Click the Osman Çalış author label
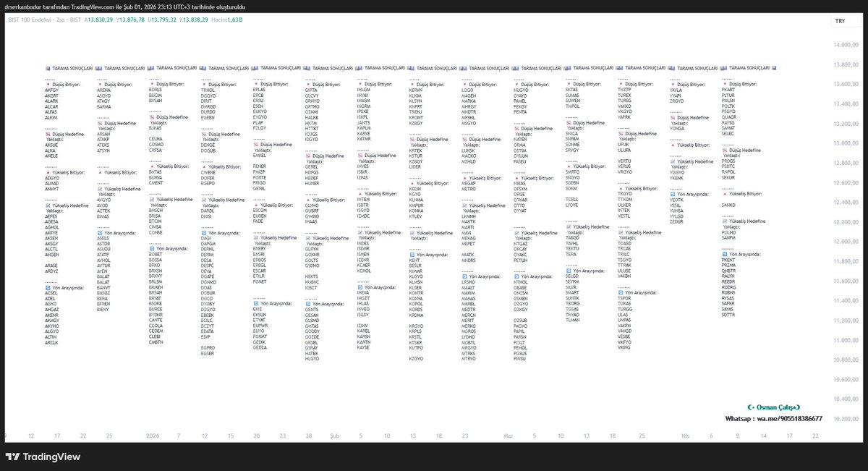This screenshot has height=471, width=868. click(x=774, y=407)
